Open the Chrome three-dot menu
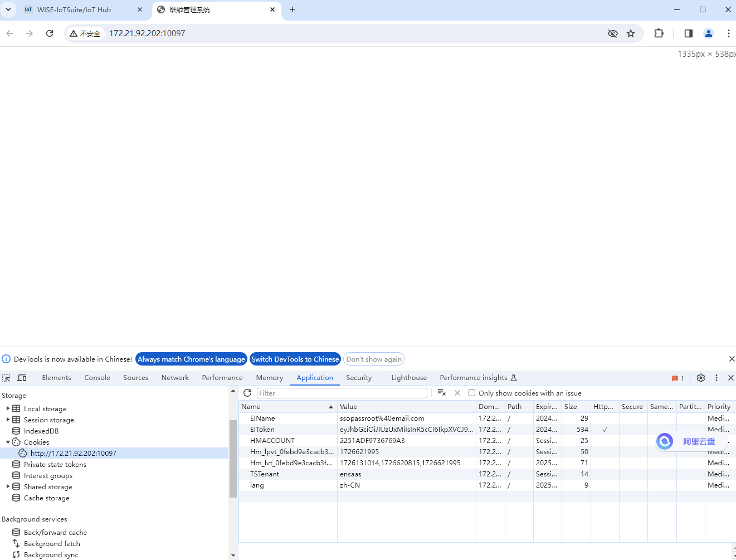 coord(729,33)
